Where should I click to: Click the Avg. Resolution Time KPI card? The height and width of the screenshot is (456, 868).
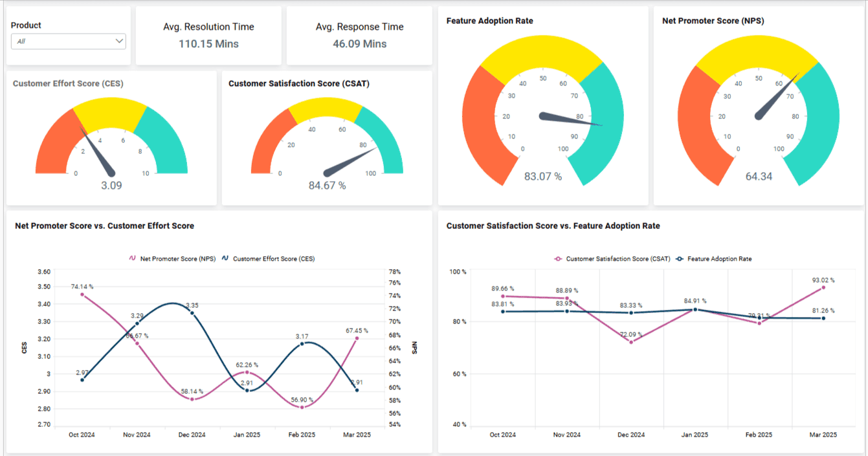[208, 36]
